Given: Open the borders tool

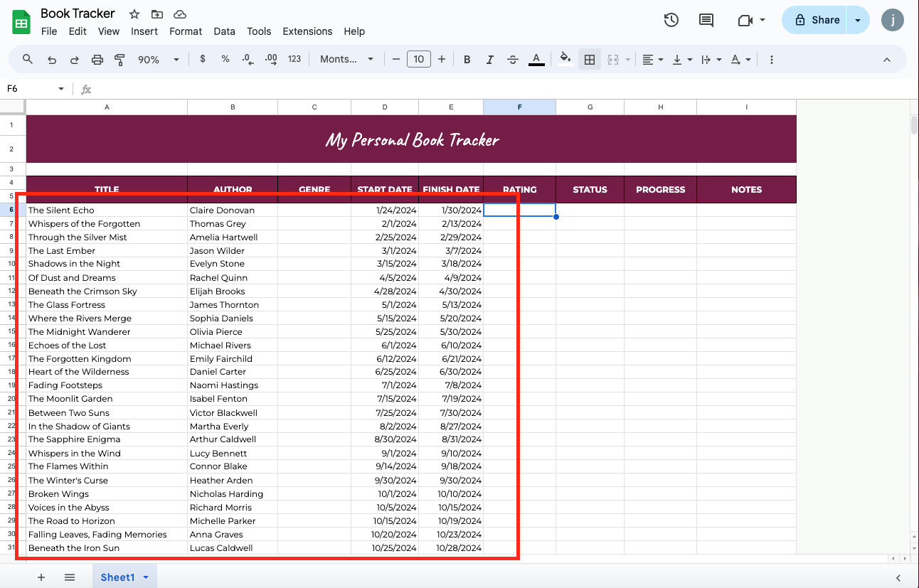Looking at the screenshot, I should tap(590, 59).
